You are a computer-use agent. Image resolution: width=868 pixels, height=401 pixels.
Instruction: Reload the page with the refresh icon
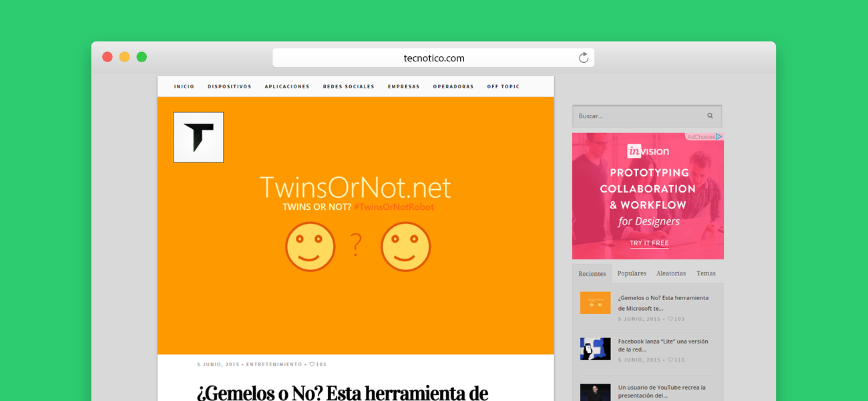coord(584,58)
